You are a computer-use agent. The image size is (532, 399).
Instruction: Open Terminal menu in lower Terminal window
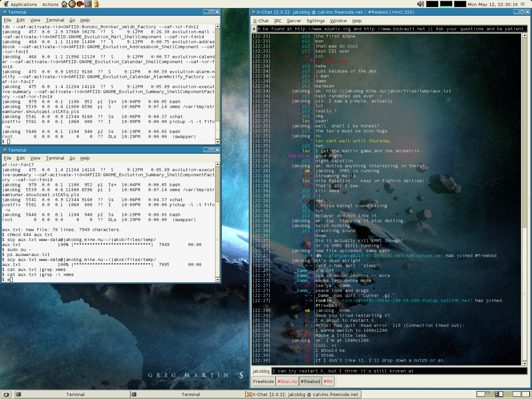(x=55, y=158)
